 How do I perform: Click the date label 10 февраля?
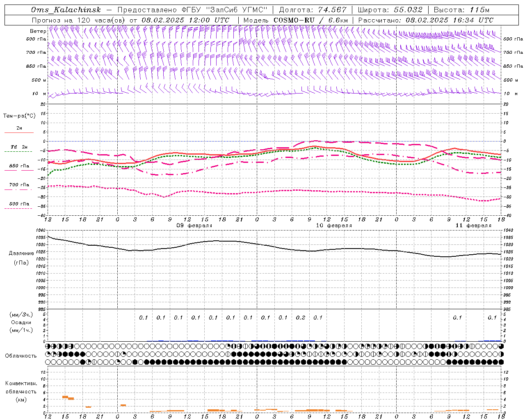[334, 226]
